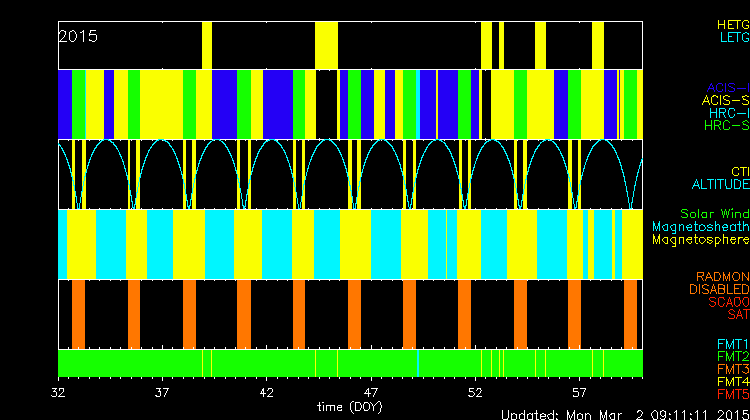Click the RADMON legend label
The image size is (750, 420).
722,276
